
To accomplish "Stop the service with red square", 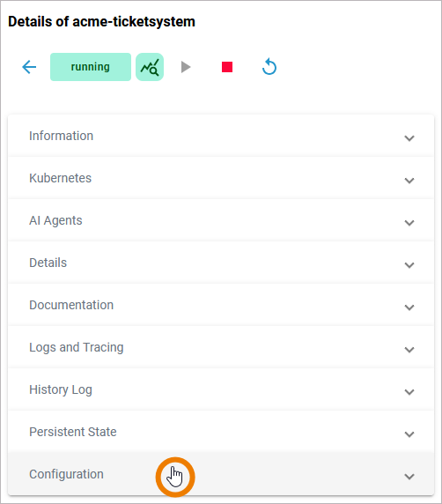I will (227, 67).
